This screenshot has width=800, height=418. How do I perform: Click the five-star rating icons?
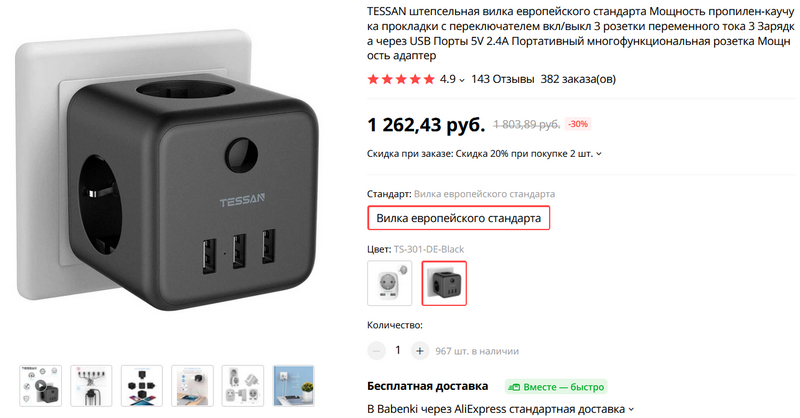click(x=401, y=79)
